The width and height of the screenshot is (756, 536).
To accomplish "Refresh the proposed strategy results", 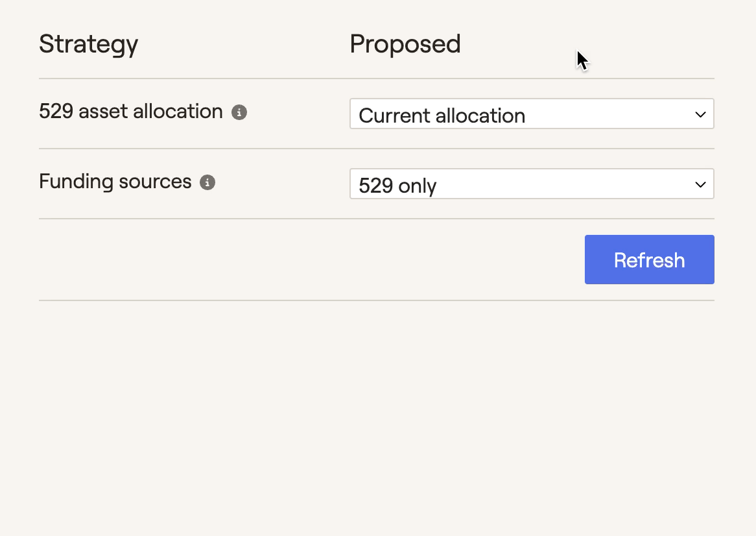I will 649,260.
